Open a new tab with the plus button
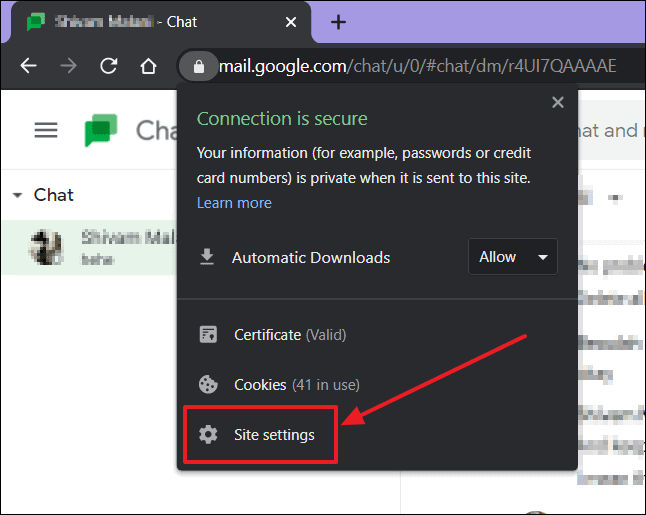Image resolution: width=646 pixels, height=515 pixels. [x=338, y=22]
